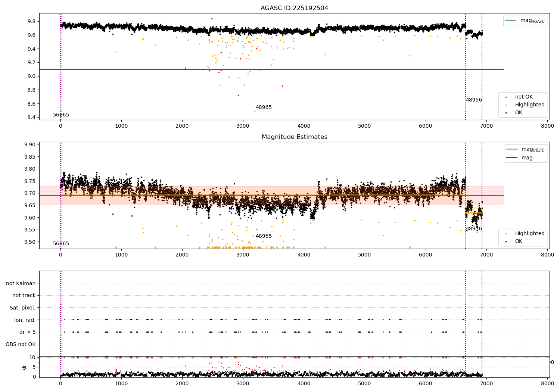Image resolution: width=560 pixels, height=392 pixels.
Task: Click the "Magnitude Estimates" subplot title
Action: pyautogui.click(x=294, y=137)
